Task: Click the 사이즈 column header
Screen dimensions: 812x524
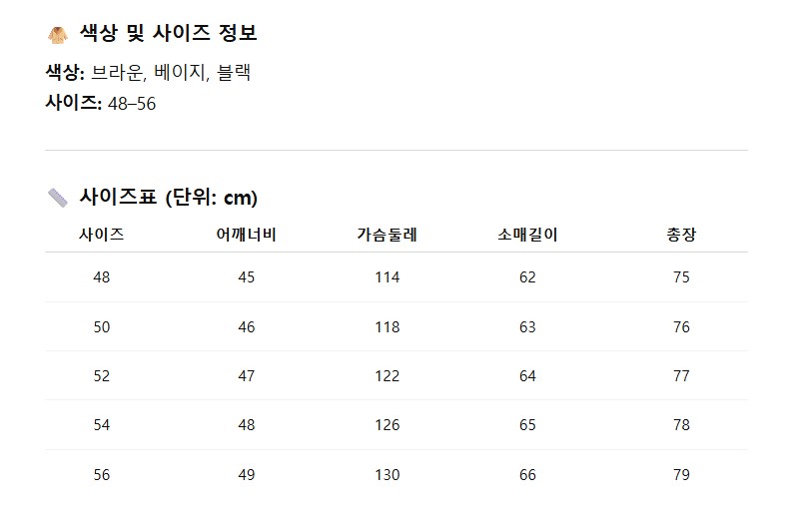Action: 102,236
